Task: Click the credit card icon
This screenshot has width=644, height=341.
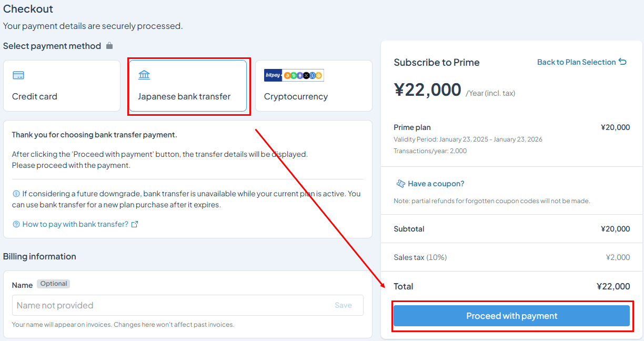Action: pyautogui.click(x=18, y=75)
